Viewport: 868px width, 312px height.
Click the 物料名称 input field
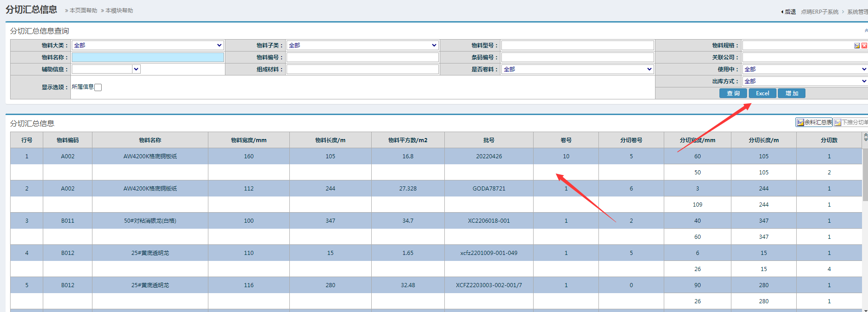pyautogui.click(x=148, y=57)
